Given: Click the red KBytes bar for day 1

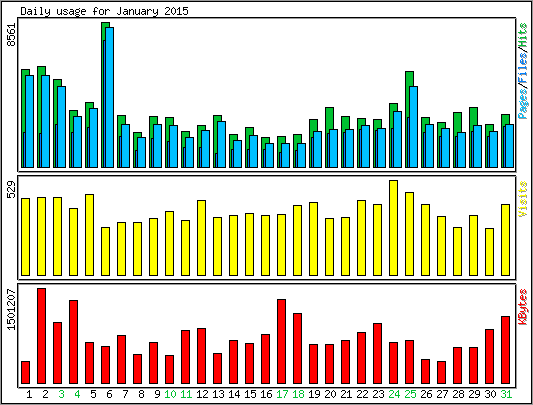Looking at the screenshot, I should pyautogui.click(x=25, y=372).
